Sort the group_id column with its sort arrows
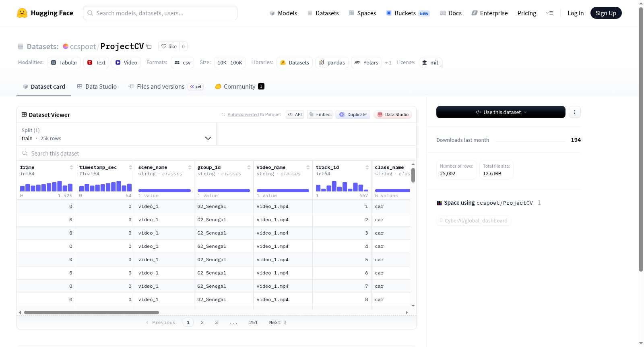 tap(249, 167)
